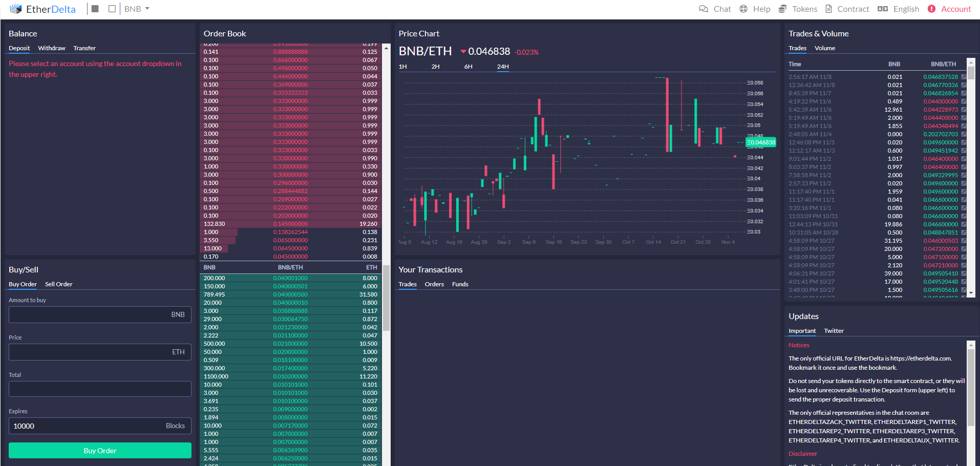The width and height of the screenshot is (980, 466).
Task: Open external link for 2:56:17 AM trade
Action: 964,77
